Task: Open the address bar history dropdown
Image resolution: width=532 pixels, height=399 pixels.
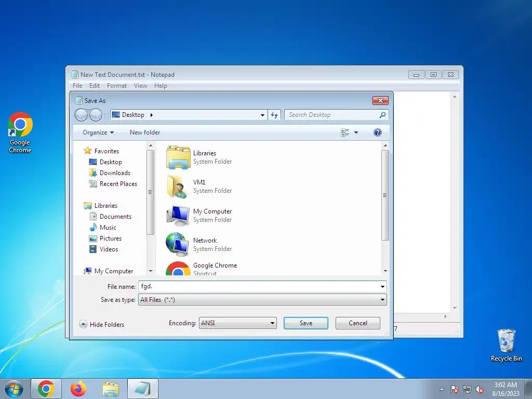Action: [x=262, y=115]
